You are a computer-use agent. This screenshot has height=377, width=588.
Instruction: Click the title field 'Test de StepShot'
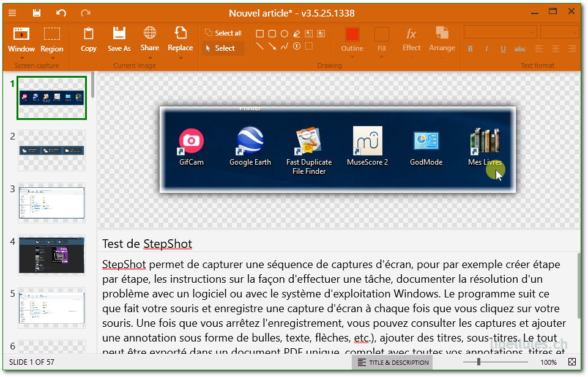(147, 244)
